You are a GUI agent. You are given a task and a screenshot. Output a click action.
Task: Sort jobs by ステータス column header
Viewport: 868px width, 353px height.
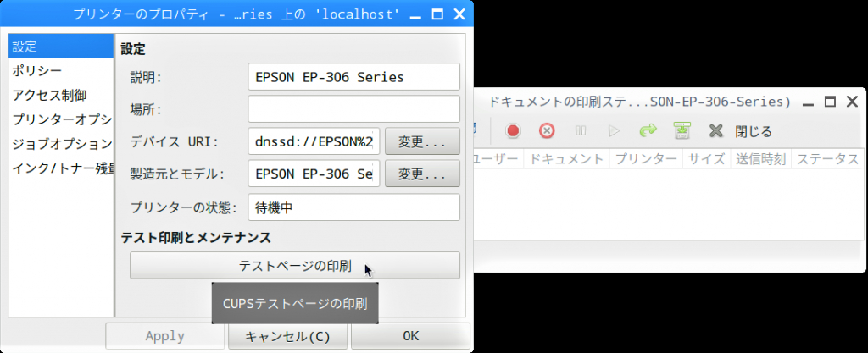[x=827, y=159]
